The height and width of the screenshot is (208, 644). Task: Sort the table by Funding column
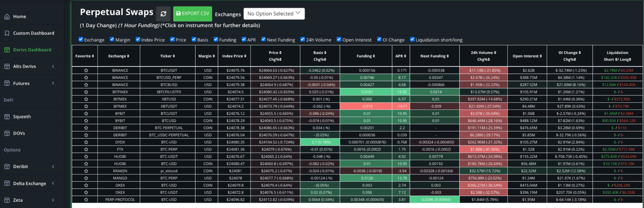[x=366, y=56]
